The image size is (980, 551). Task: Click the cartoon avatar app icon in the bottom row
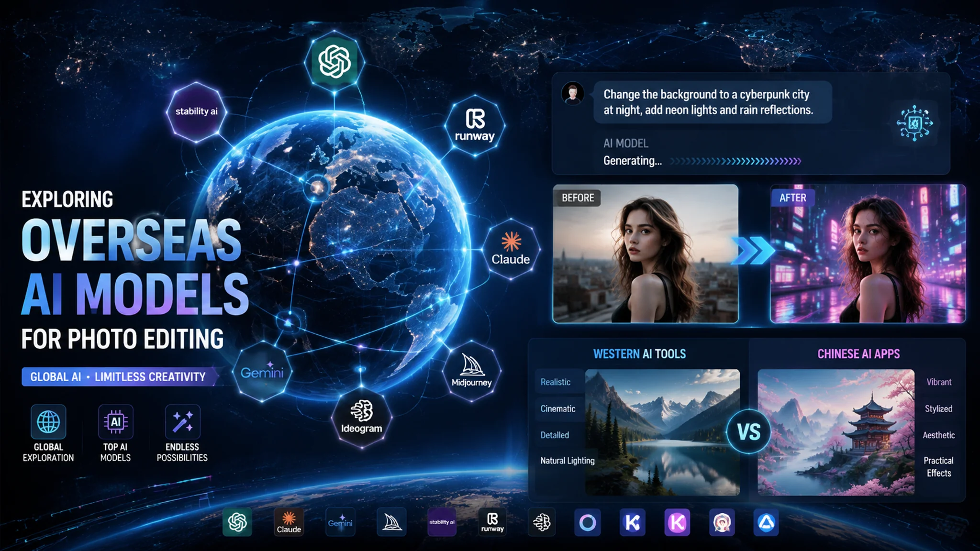point(722,522)
